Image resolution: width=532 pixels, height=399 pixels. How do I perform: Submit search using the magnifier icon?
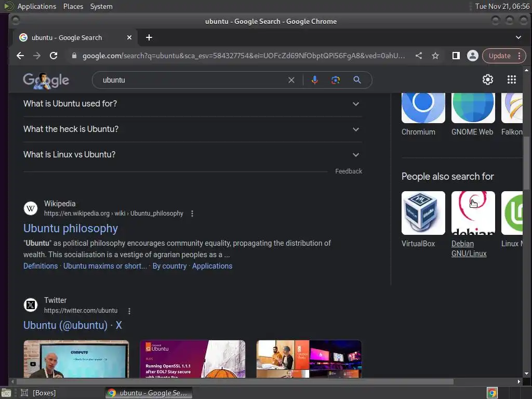click(357, 80)
